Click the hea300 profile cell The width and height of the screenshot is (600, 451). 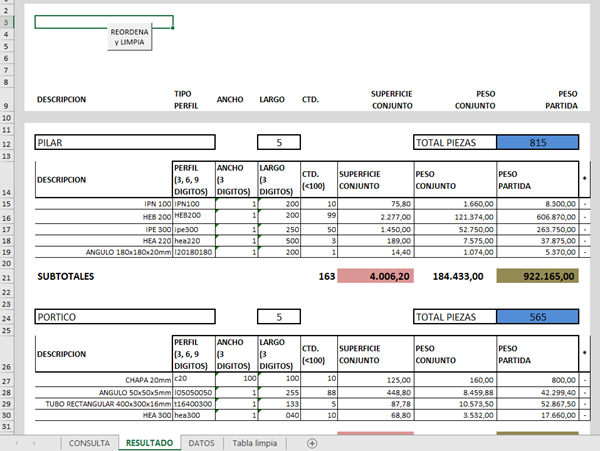[x=194, y=415]
